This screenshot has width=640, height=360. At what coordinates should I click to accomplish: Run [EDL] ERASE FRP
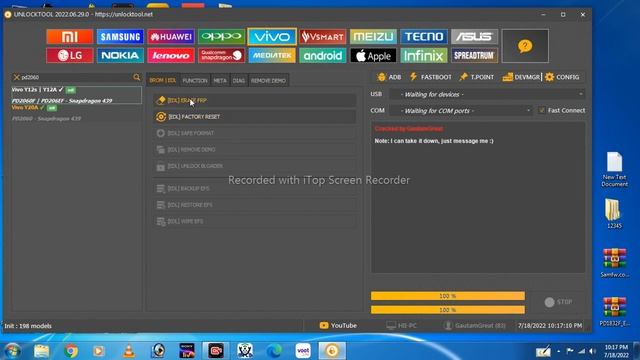pyautogui.click(x=255, y=100)
